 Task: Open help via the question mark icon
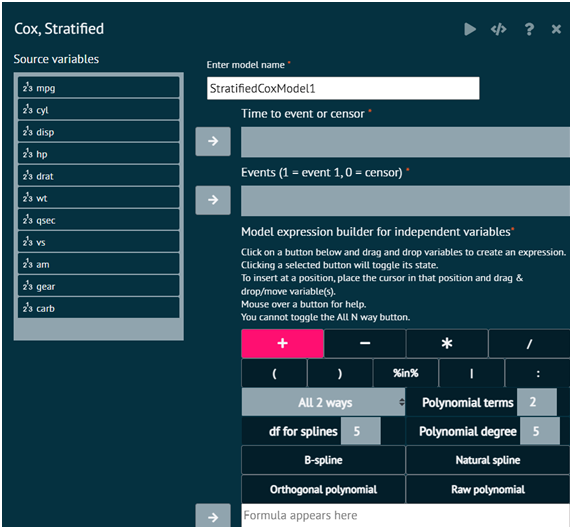coord(529,29)
